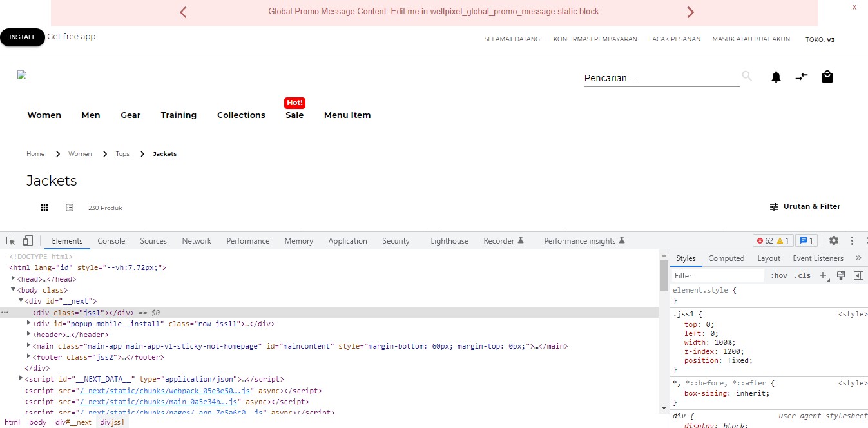Click div#__next in the breadcrumb bar
The image size is (868, 428).
point(73,422)
